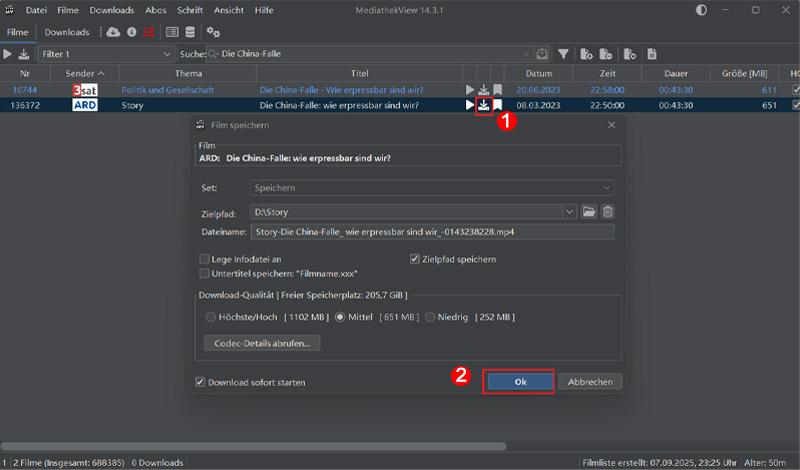The image size is (800, 470).
Task: Clear the search field with the x icon
Action: (x=526, y=54)
